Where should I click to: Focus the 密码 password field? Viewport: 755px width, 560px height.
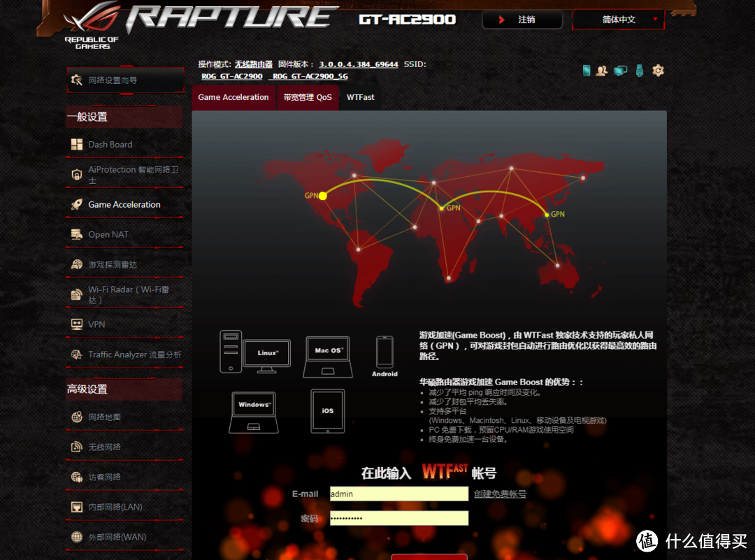click(x=399, y=518)
